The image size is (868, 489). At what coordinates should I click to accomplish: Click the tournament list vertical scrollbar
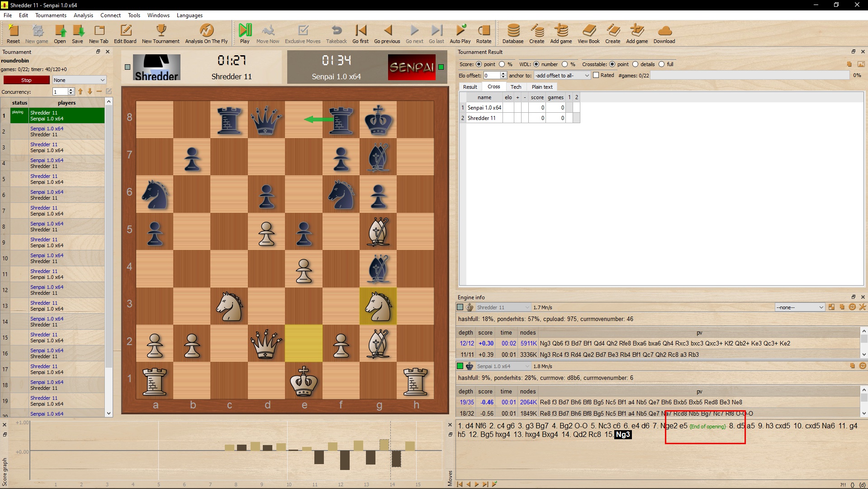tap(109, 257)
